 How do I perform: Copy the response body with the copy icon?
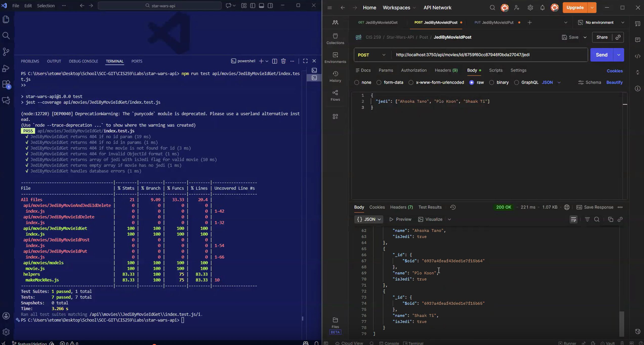point(610,219)
